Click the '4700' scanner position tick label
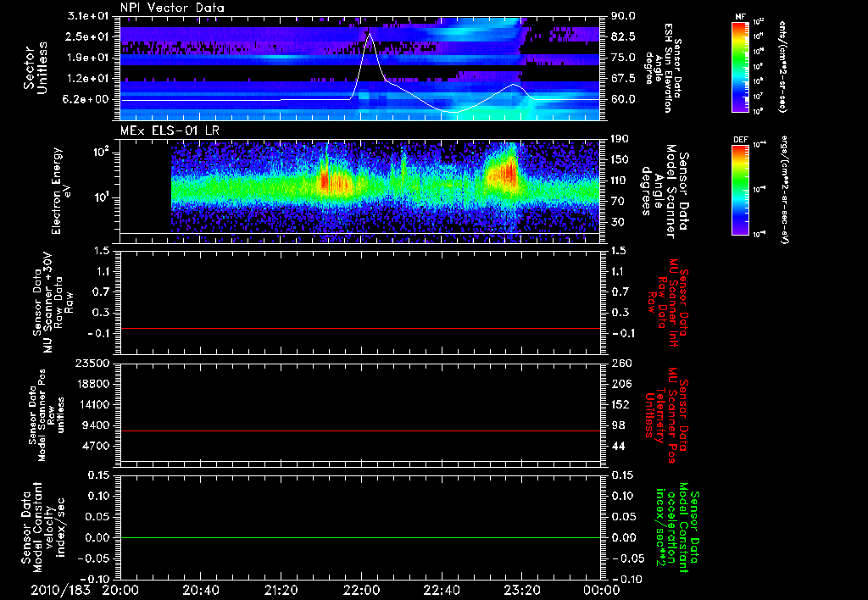868x600 pixels. pyautogui.click(x=96, y=446)
